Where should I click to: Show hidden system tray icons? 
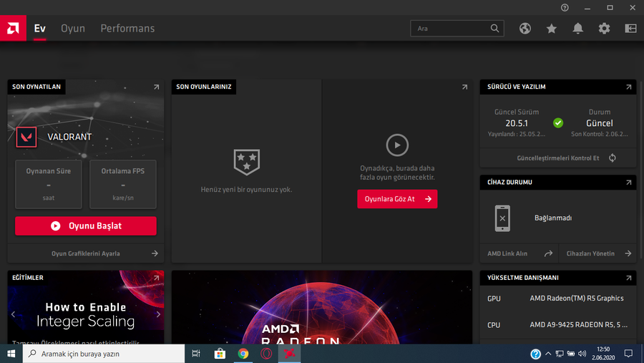point(548,354)
